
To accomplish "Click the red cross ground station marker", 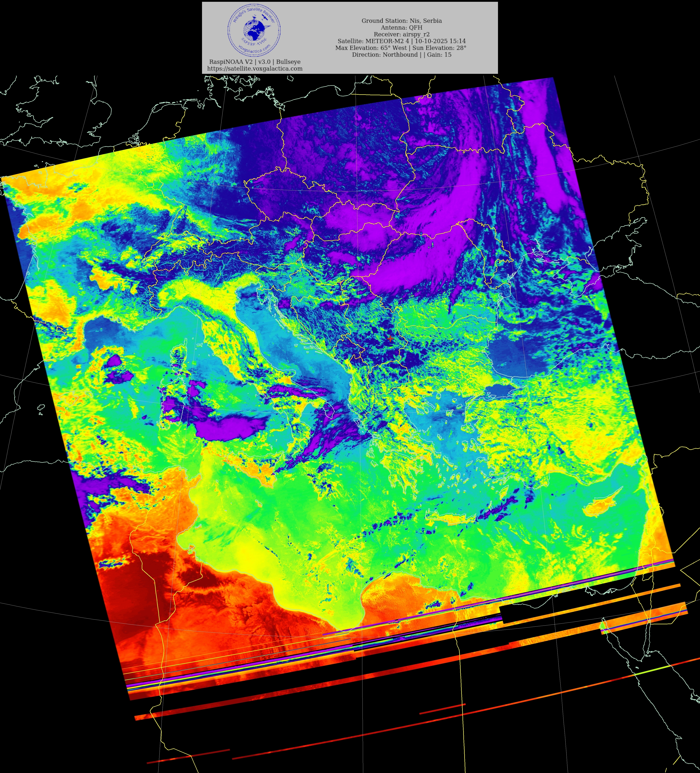I will point(390,339).
